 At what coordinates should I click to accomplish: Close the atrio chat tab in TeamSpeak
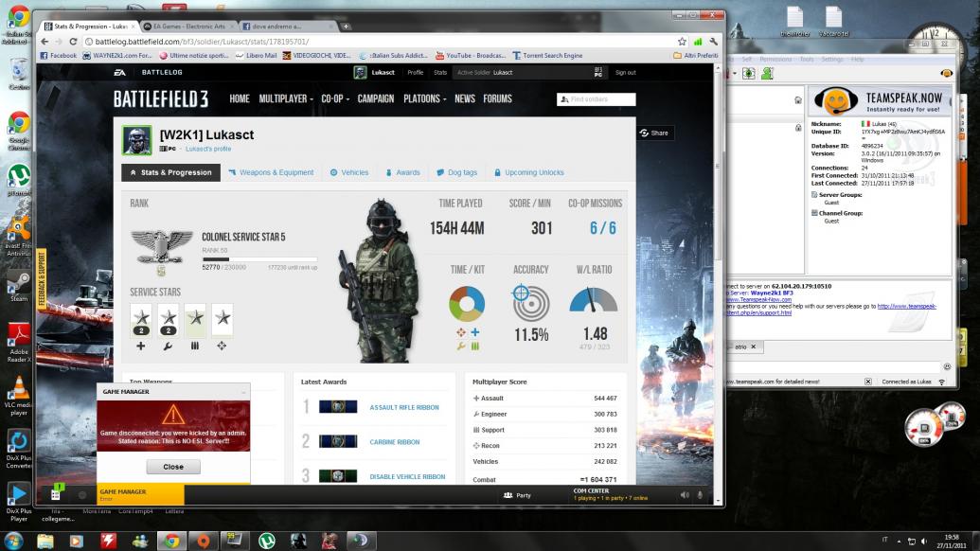(x=754, y=347)
